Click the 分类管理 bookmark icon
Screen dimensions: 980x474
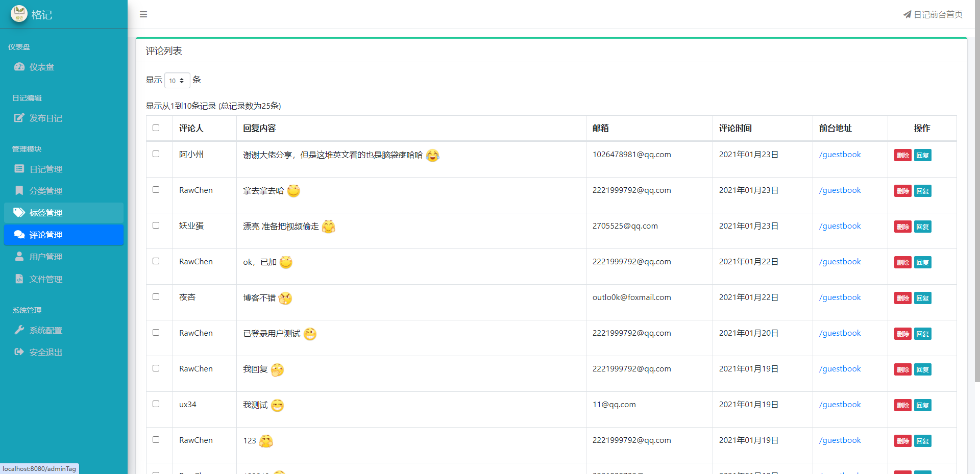19,190
